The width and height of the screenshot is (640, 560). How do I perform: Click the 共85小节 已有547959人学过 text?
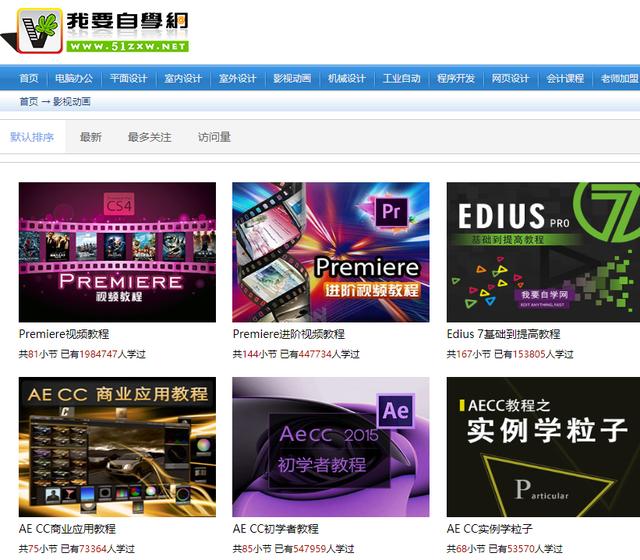click(x=293, y=549)
